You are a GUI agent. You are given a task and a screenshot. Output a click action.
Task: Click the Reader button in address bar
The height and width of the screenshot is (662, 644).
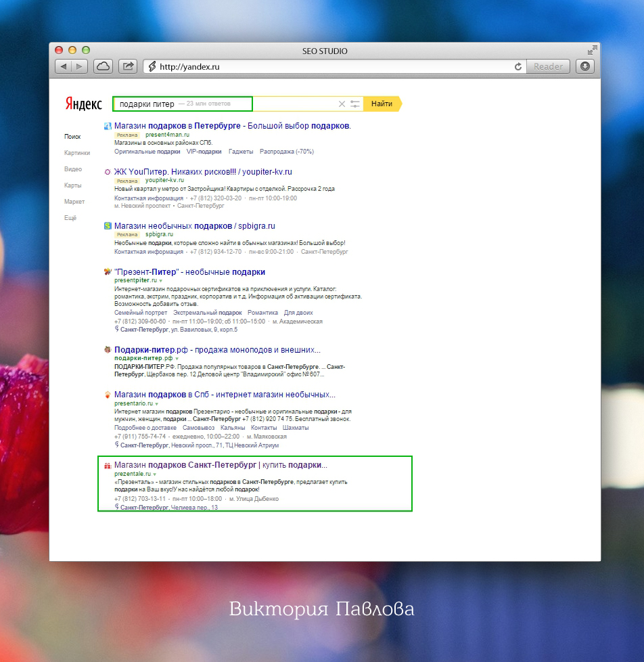(x=548, y=67)
